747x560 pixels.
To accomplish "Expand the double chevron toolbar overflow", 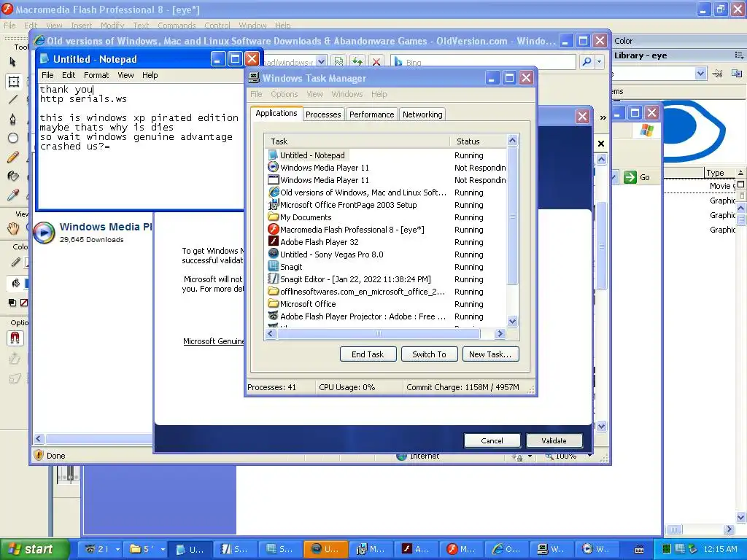I will (x=603, y=117).
